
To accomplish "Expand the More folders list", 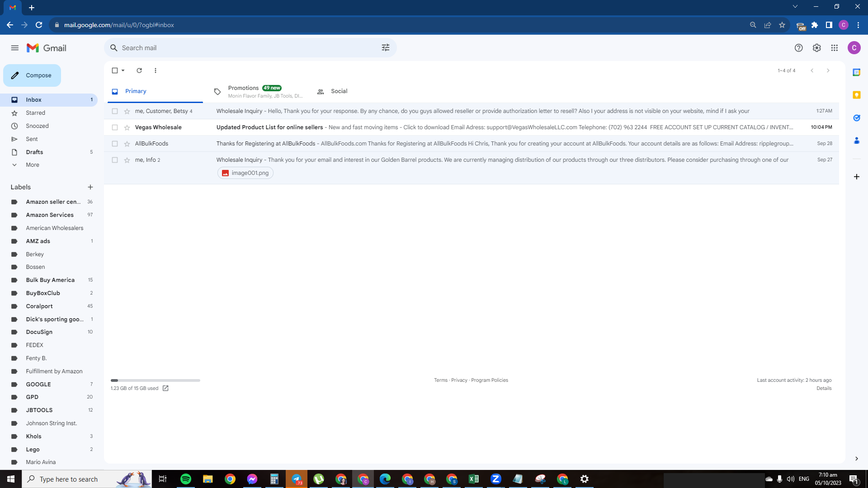I will pyautogui.click(x=49, y=165).
